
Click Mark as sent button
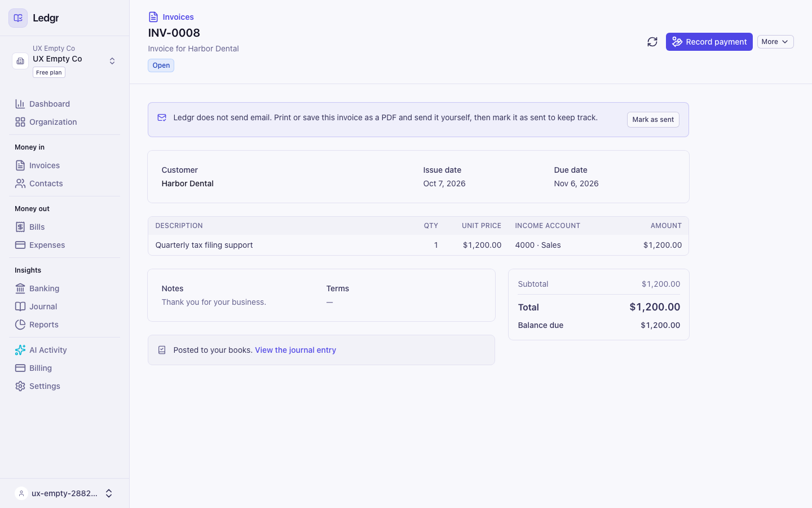click(x=653, y=120)
